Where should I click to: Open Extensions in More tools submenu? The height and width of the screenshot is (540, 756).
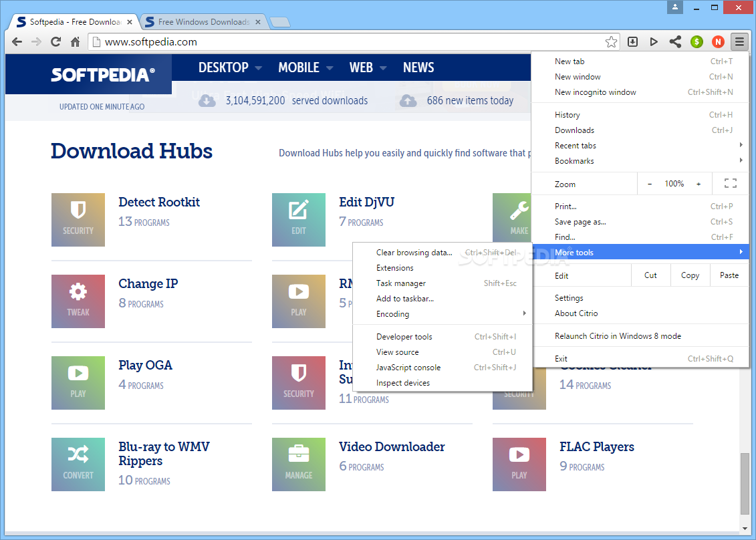click(443, 267)
